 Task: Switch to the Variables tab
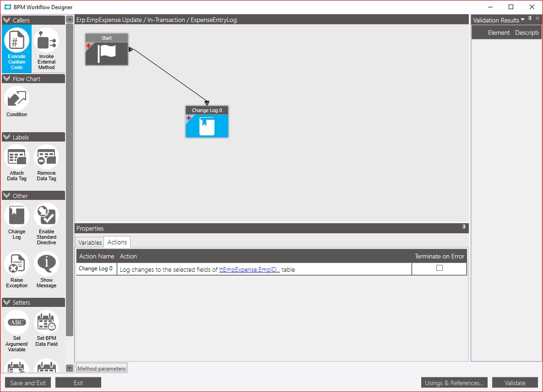coord(90,242)
